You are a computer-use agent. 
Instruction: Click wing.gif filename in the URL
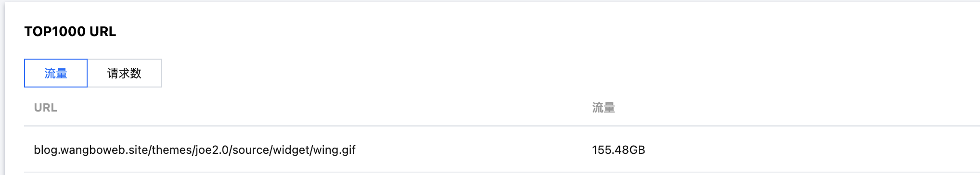coord(334,150)
